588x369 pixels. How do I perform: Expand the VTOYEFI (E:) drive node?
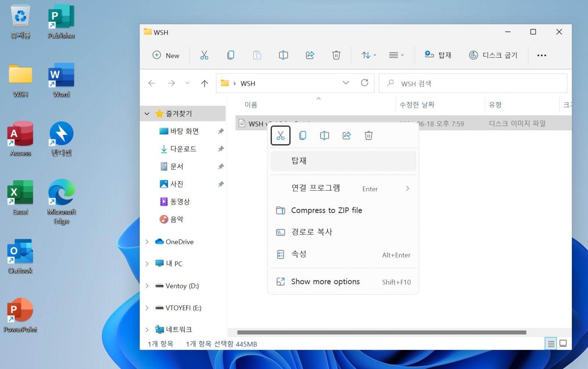(147, 308)
